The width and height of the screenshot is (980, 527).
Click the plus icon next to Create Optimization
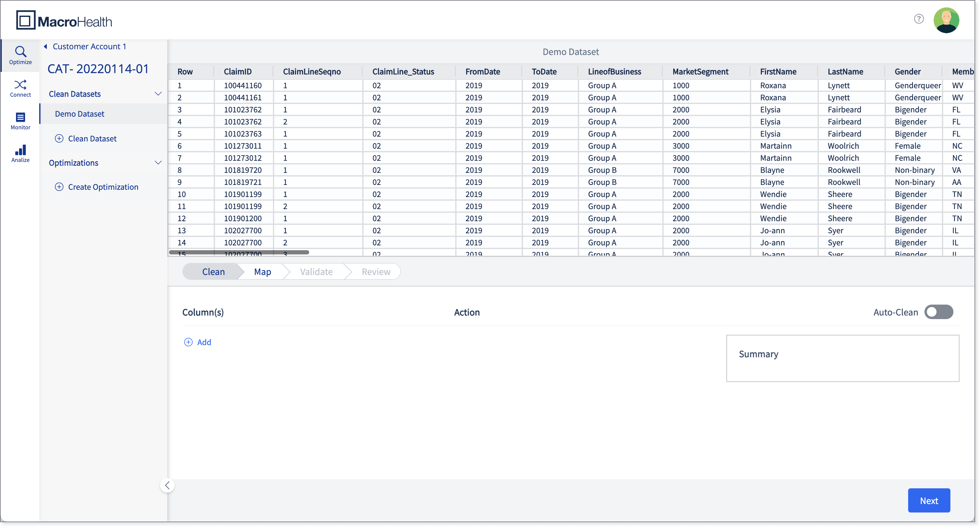pos(59,187)
